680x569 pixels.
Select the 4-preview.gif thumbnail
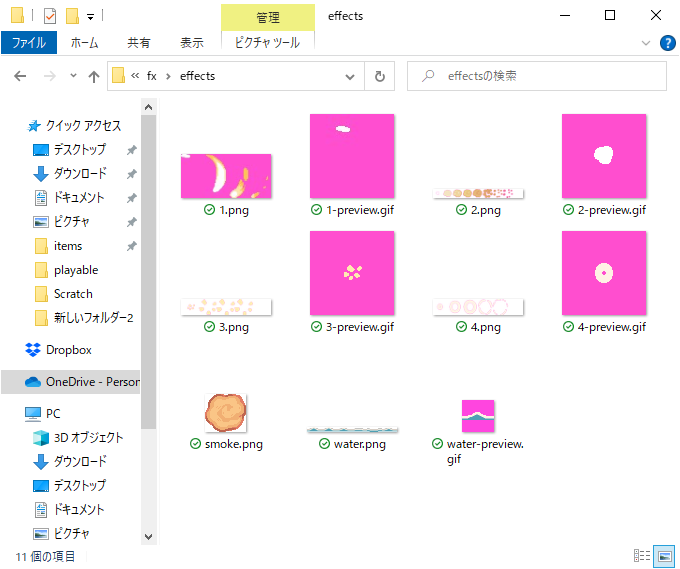tap(604, 273)
